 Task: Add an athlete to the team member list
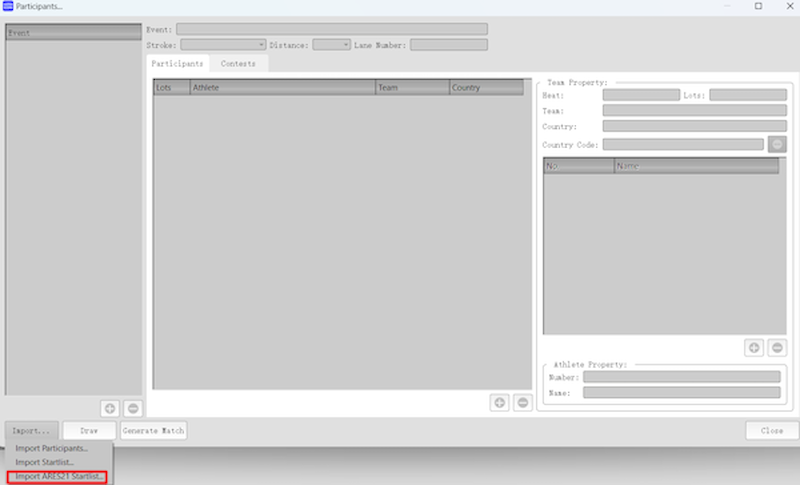coord(755,348)
